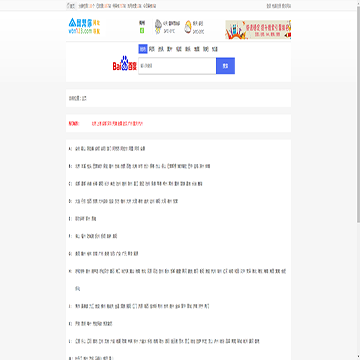Click the Baidu paw logo

click(x=125, y=64)
